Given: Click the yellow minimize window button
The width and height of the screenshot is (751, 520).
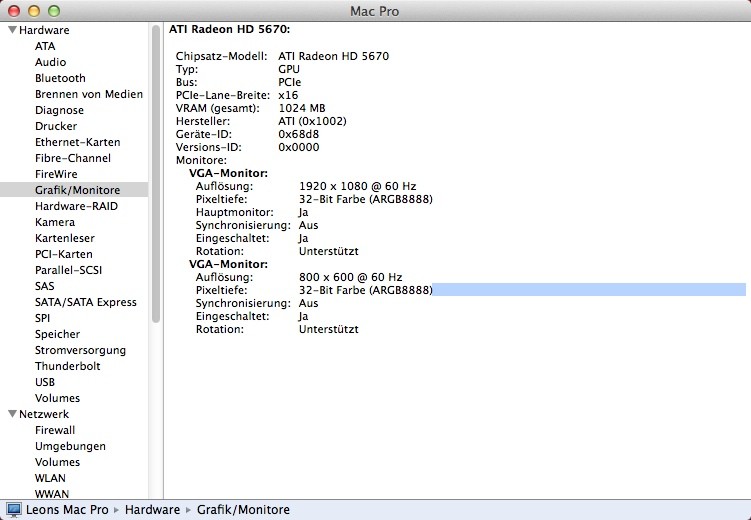Looking at the screenshot, I should click(33, 10).
